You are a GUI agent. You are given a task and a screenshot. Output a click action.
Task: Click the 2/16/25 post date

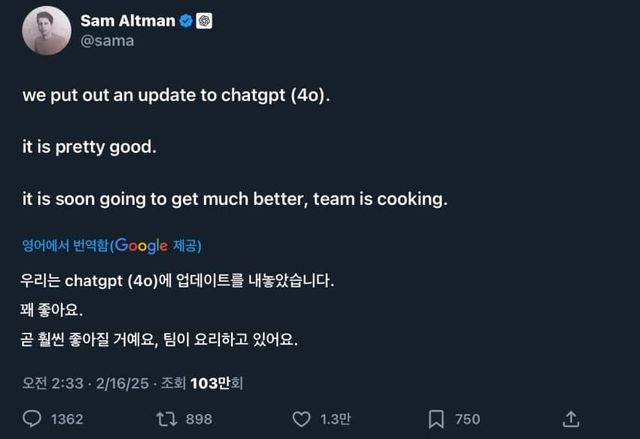[122, 383]
